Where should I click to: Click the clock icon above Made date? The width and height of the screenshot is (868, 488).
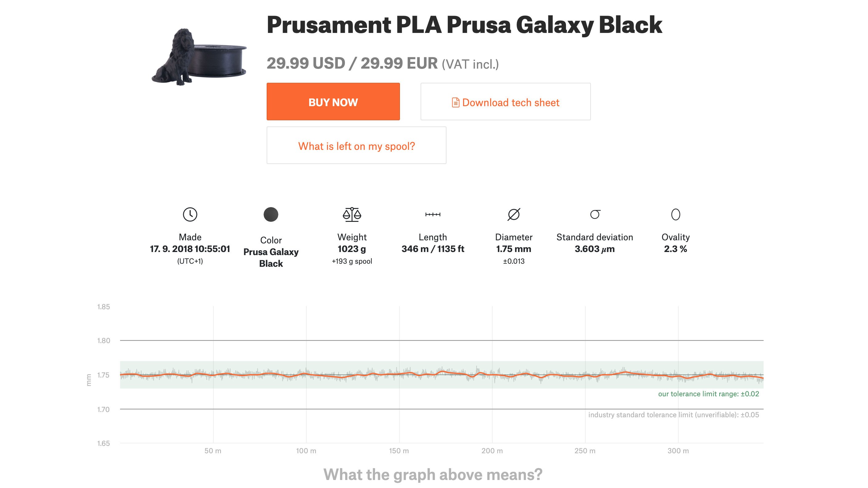190,214
